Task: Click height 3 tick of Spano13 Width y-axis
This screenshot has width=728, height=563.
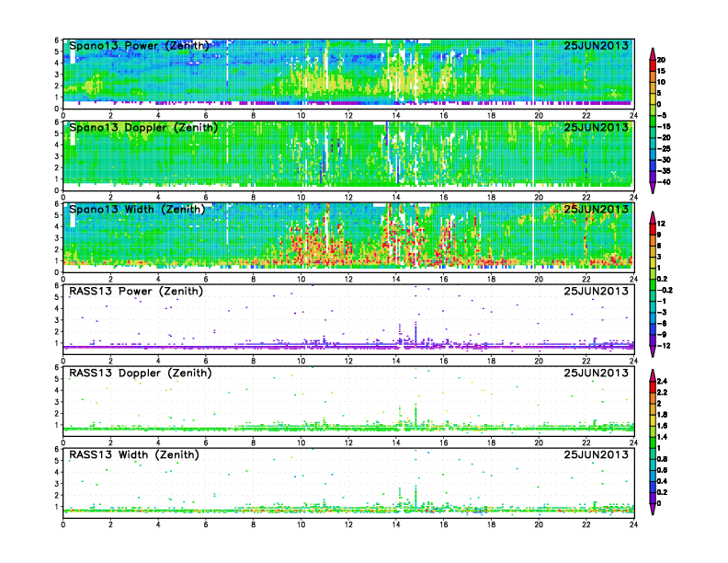Action: coord(57,238)
